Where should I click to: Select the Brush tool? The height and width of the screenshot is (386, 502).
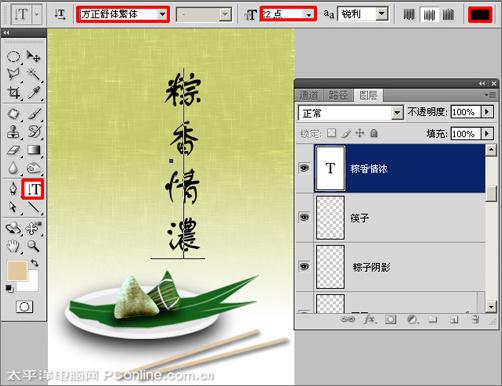pyautogui.click(x=33, y=114)
